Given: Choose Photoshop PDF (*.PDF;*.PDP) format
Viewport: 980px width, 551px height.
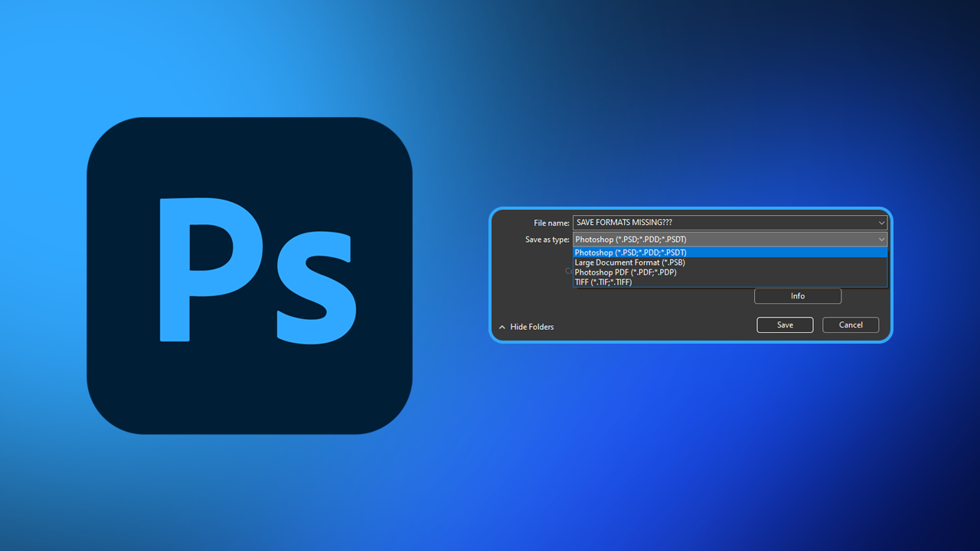Looking at the screenshot, I should coord(730,272).
